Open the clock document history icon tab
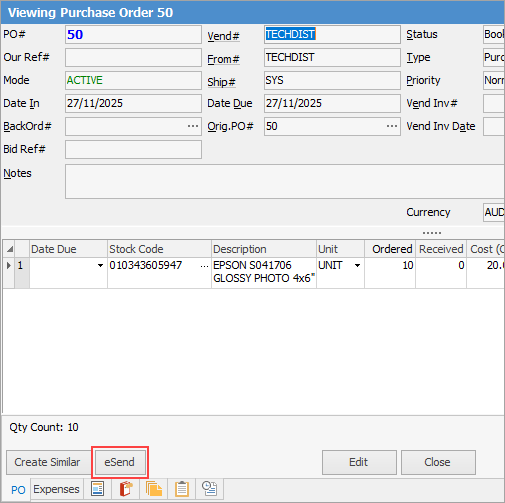The height and width of the screenshot is (503, 505). (210, 489)
